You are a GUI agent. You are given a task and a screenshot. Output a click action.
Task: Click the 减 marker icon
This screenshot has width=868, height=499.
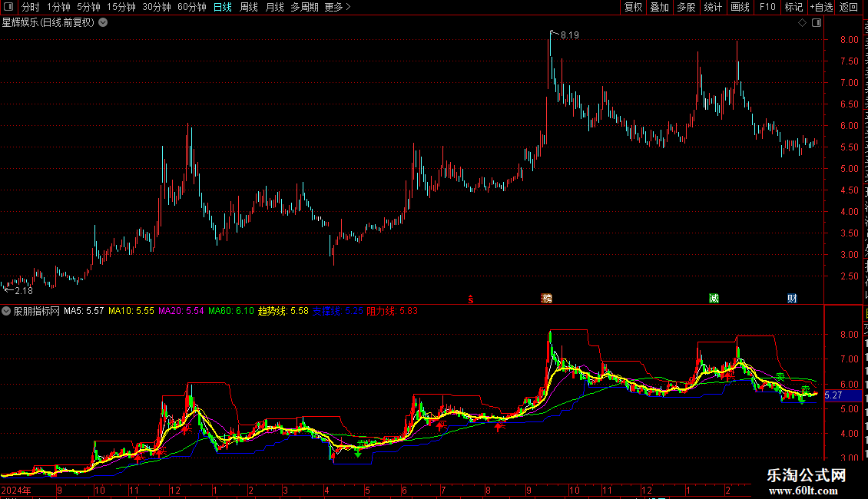(x=714, y=299)
